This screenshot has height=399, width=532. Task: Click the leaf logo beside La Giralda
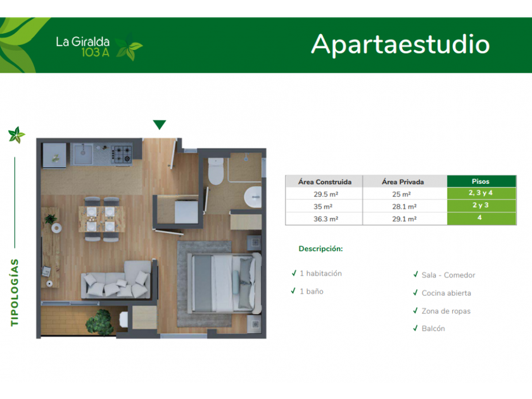coord(130,47)
